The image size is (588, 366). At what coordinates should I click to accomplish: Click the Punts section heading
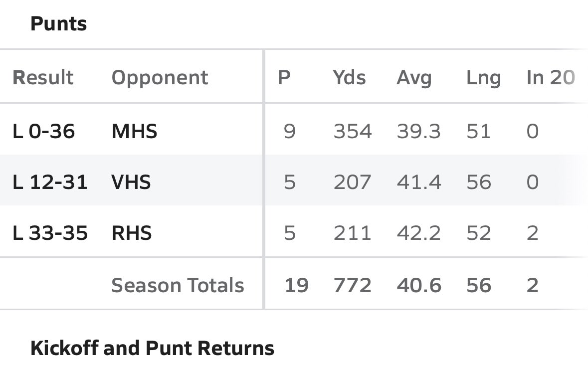(x=58, y=23)
